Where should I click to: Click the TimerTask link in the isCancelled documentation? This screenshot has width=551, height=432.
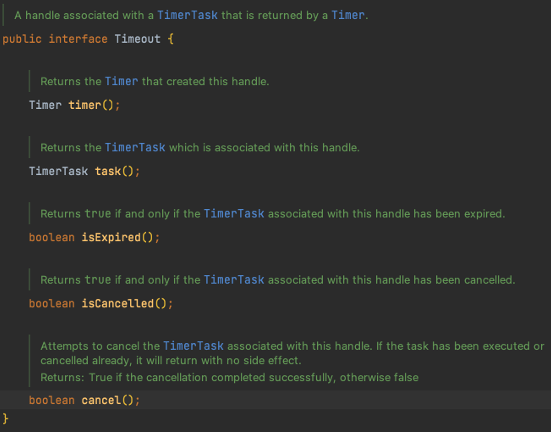[234, 279]
